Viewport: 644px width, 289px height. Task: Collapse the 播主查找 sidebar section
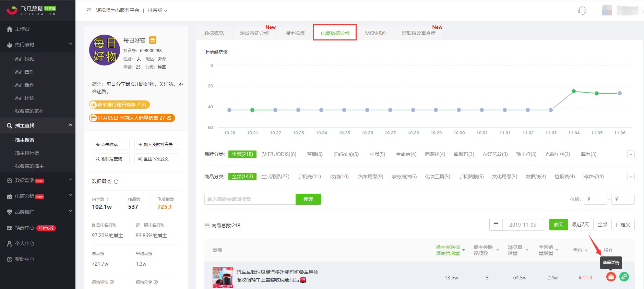coord(38,125)
